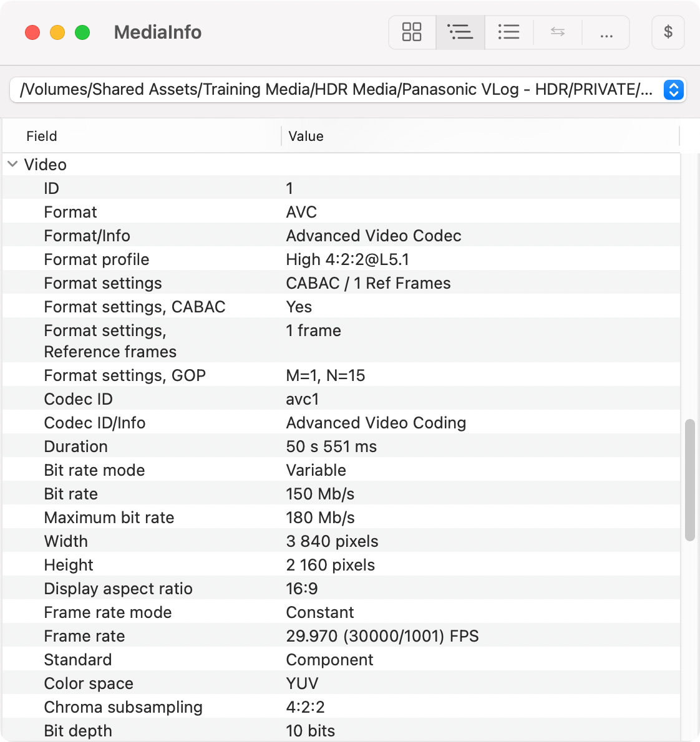Minimize the MediaInfo window
700x742 pixels.
tap(57, 32)
